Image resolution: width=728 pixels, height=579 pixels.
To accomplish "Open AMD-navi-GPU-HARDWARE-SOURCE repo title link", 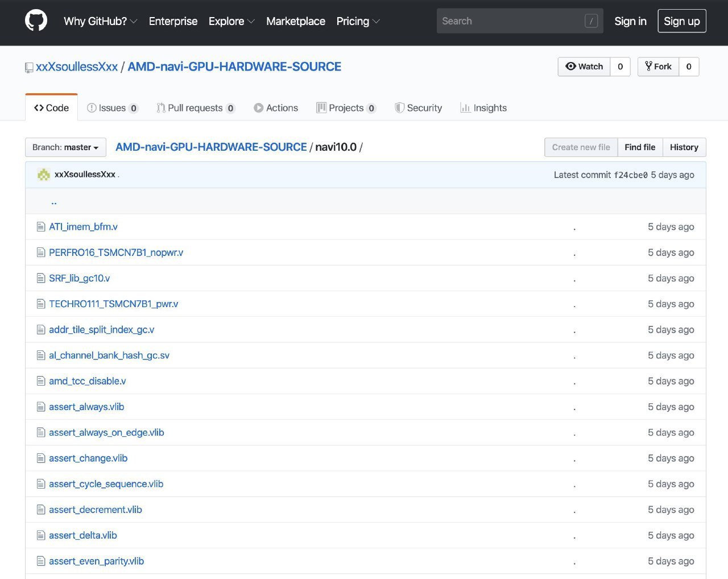I will 234,67.
